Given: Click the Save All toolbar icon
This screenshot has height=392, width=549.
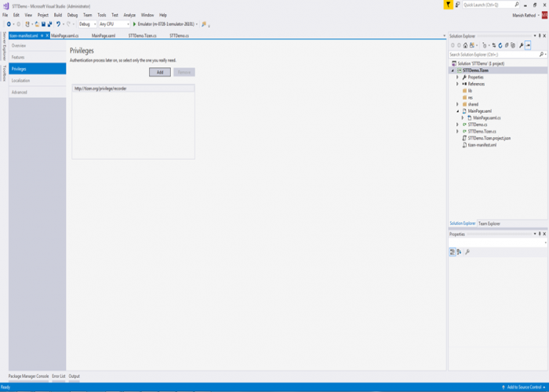Looking at the screenshot, I should pos(49,24).
